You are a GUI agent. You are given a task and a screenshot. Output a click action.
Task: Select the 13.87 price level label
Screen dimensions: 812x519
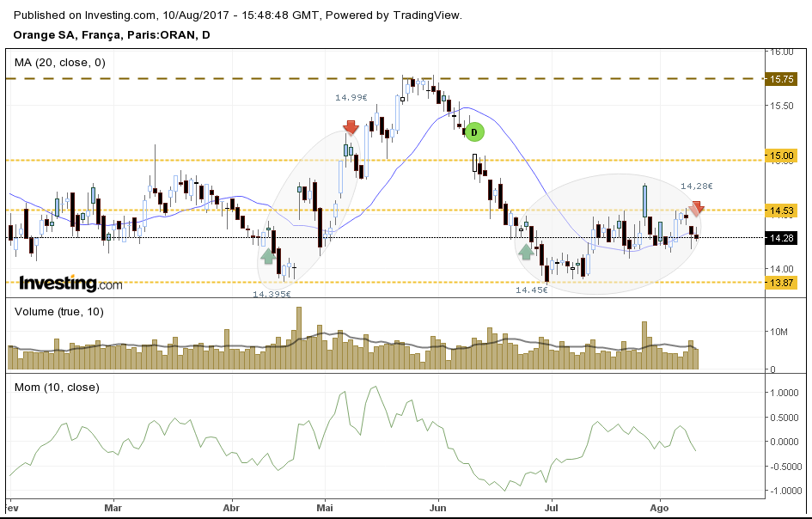coord(781,283)
